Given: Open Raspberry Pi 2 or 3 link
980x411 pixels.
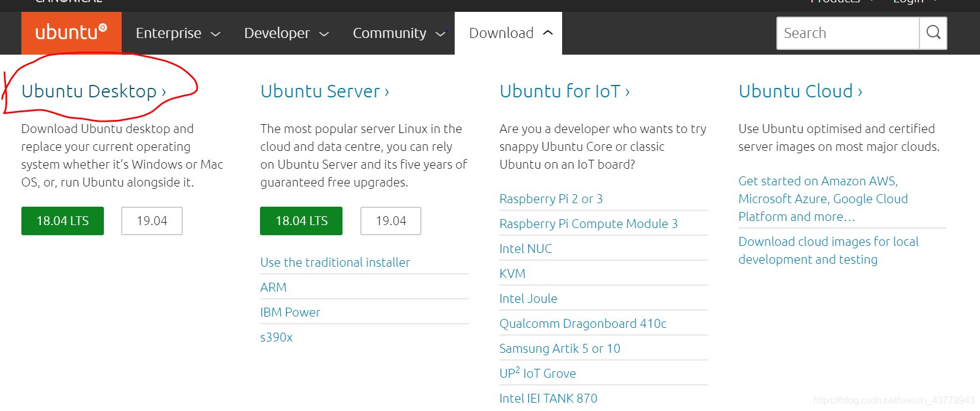Looking at the screenshot, I should [551, 199].
